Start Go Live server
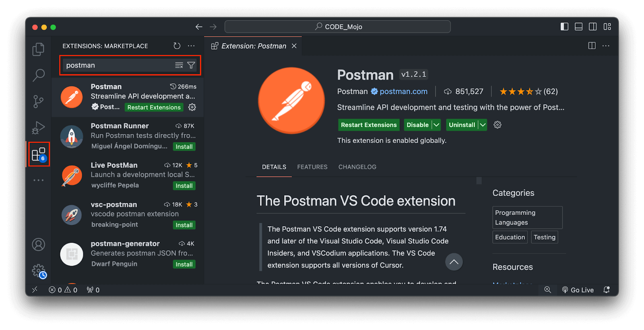The image size is (644, 330). pos(578,290)
